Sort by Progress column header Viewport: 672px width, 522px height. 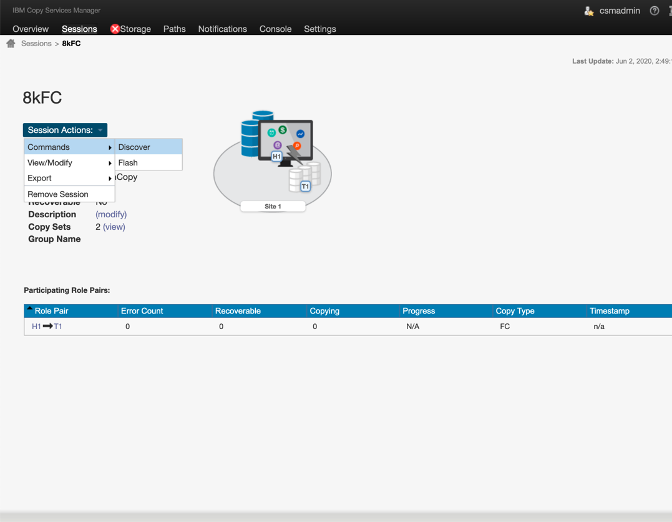pos(419,311)
